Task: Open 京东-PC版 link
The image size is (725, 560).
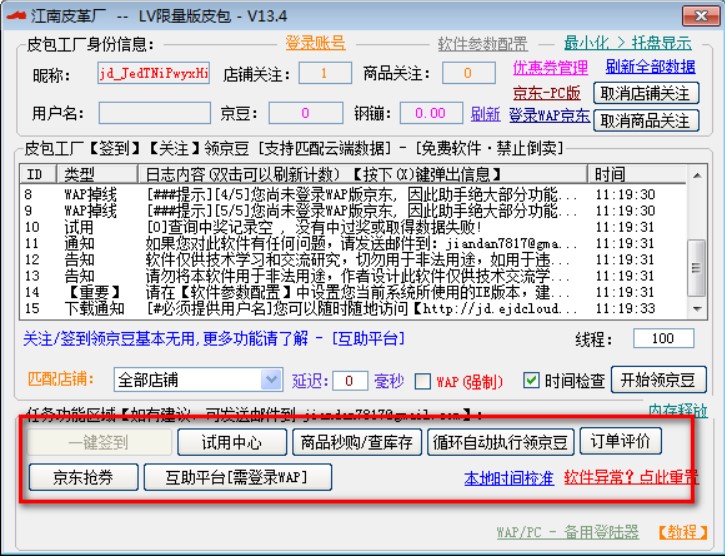Action: click(547, 93)
